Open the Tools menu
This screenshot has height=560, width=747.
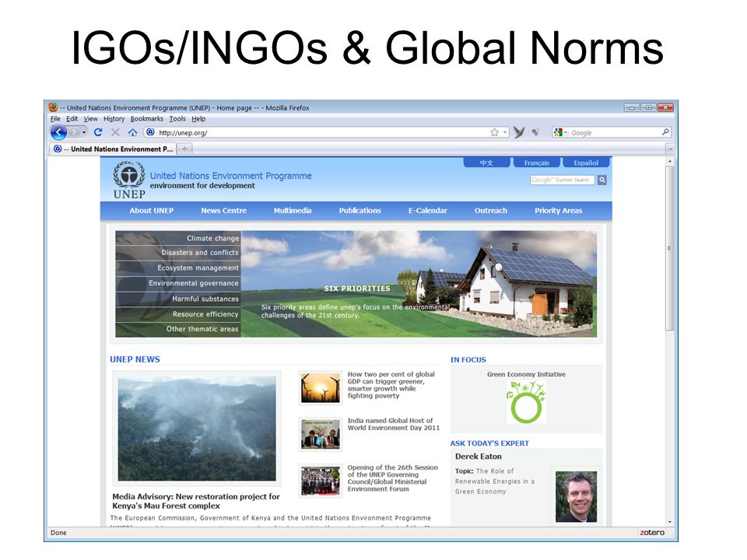pyautogui.click(x=177, y=119)
